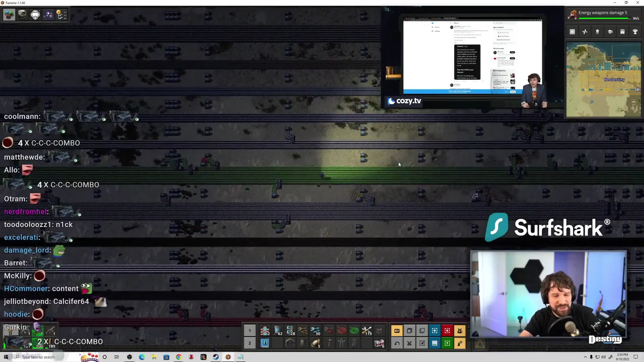
Task: Open Energy weapons damage 5 research
Action: 602,13
